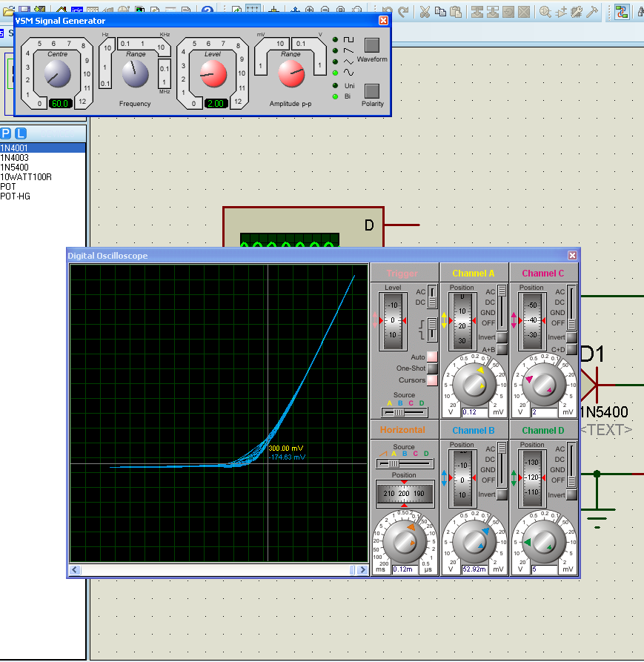Click the Channel B volts-per-division knob
Image resolution: width=644 pixels, height=662 pixels.
pos(474,542)
